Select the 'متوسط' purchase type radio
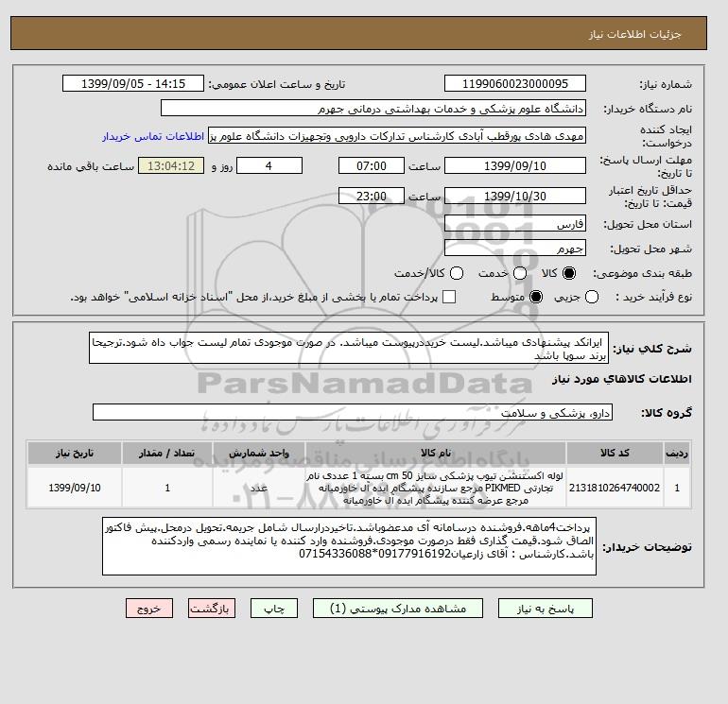 [536, 297]
